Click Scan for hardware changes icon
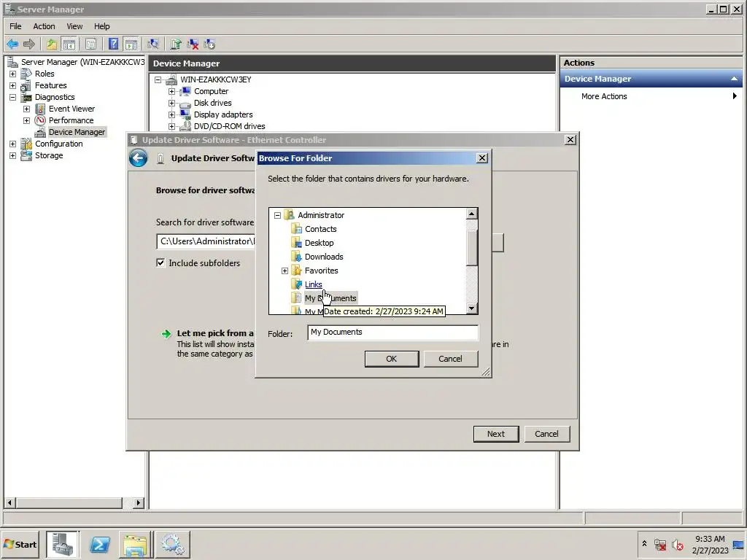 [153, 44]
